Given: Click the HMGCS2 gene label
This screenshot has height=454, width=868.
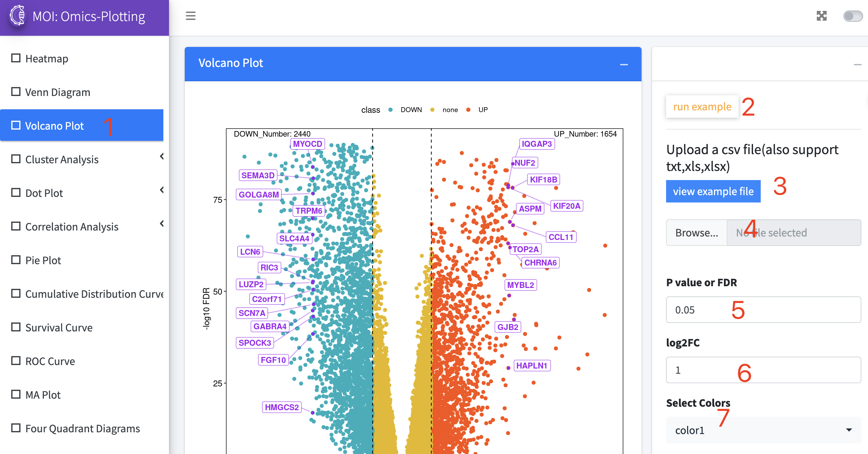Looking at the screenshot, I should [282, 407].
